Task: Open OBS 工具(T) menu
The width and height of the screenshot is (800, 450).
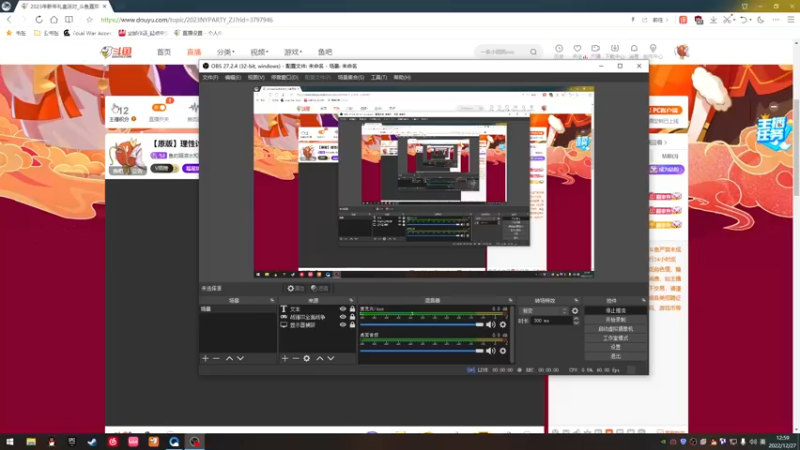Action: 379,78
